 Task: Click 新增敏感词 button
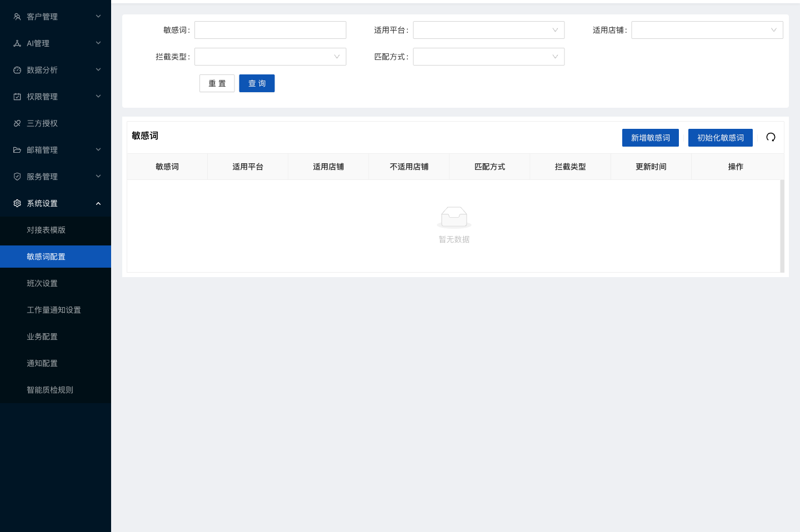651,138
